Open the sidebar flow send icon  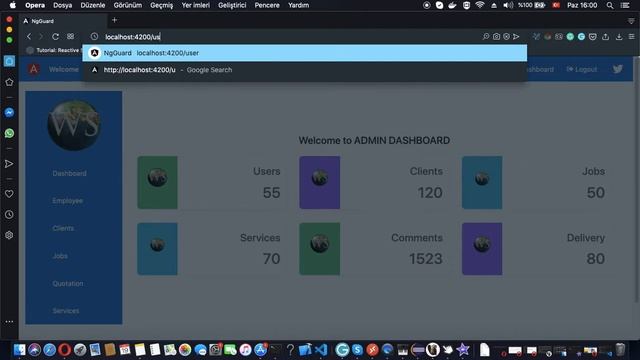click(x=9, y=164)
